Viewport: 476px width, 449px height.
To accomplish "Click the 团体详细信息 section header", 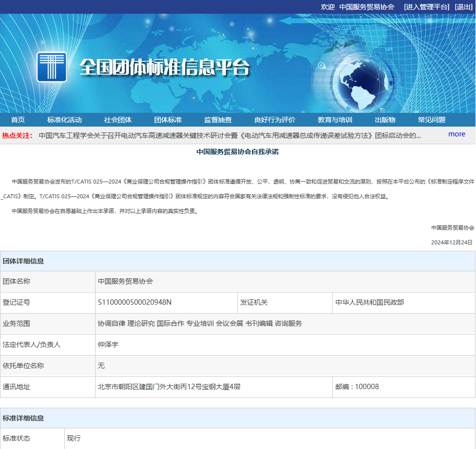I will coord(24,261).
